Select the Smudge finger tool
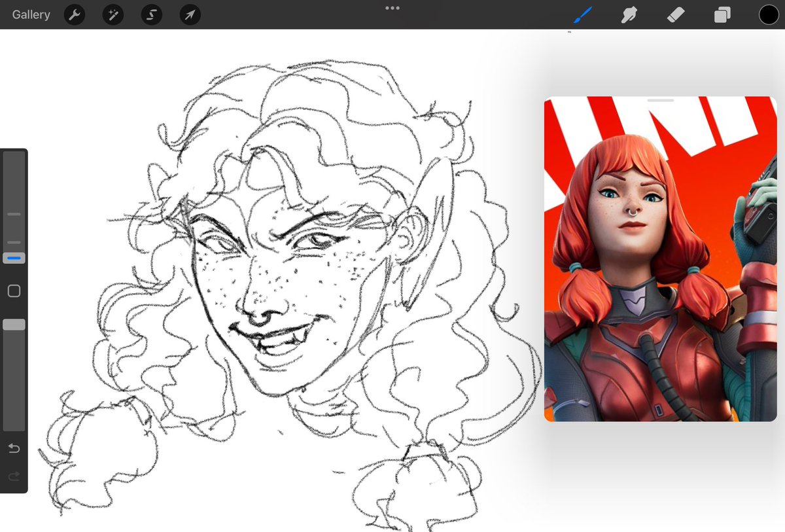Screen dimensions: 785x532 coord(629,14)
